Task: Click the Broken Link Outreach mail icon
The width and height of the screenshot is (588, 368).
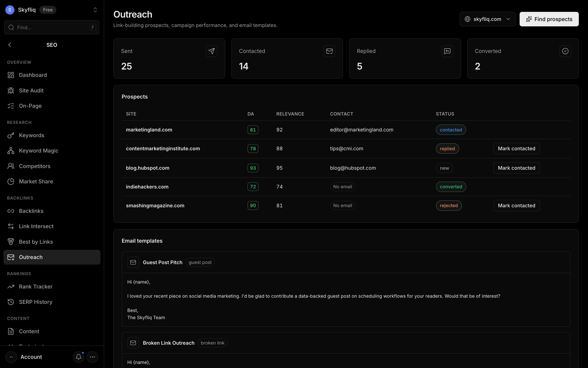Action: point(133,343)
